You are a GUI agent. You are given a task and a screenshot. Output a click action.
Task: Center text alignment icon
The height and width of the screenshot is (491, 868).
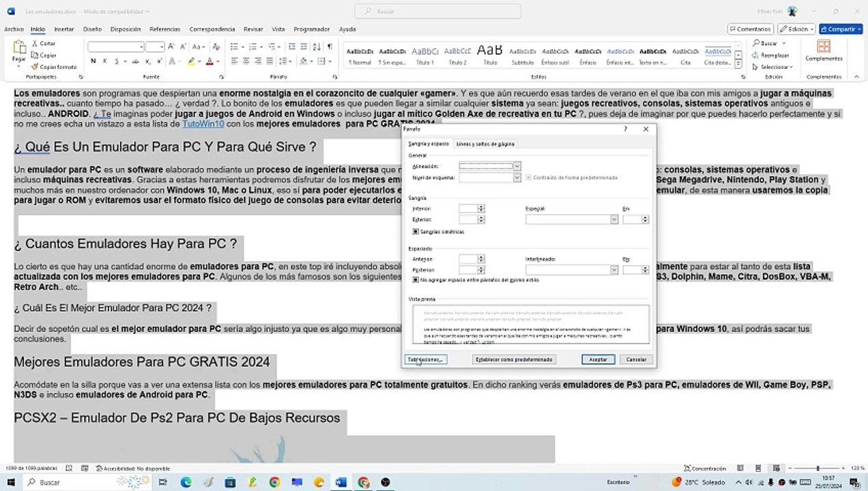pyautogui.click(x=246, y=61)
